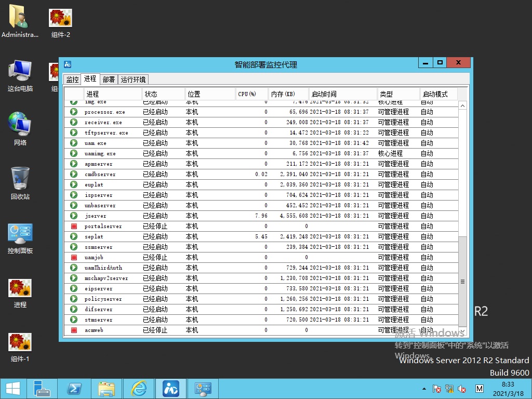Screen dimensions: 532x399
Task: Select the Administrator folder icon on desktop
Action: (x=20, y=21)
